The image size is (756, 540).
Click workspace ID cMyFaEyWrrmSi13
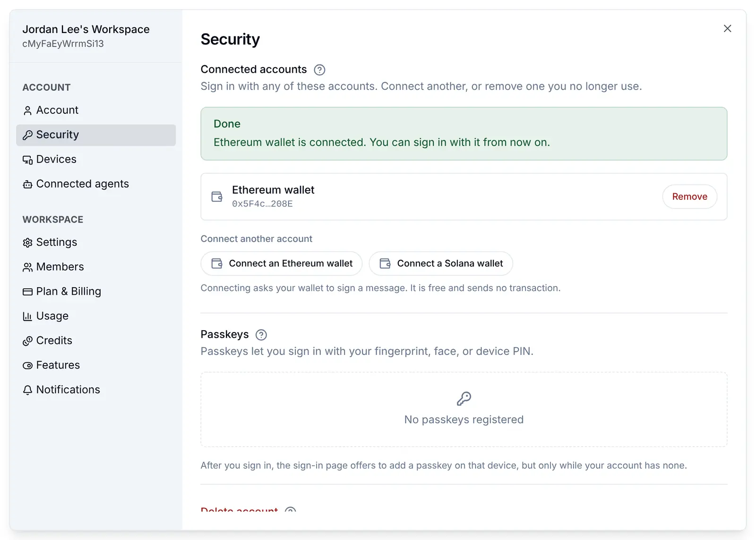point(63,44)
